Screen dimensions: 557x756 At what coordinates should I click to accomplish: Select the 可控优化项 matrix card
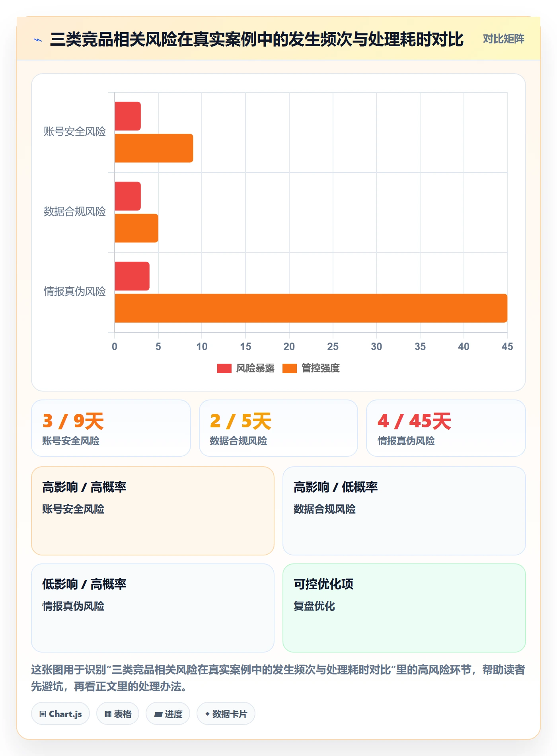tap(404, 608)
